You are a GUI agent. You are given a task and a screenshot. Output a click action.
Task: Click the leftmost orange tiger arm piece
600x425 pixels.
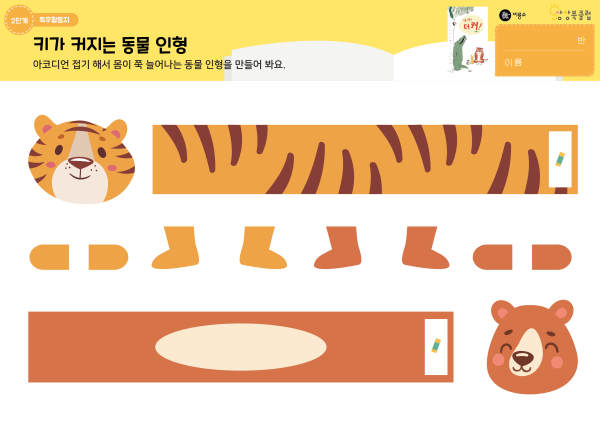(x=49, y=257)
